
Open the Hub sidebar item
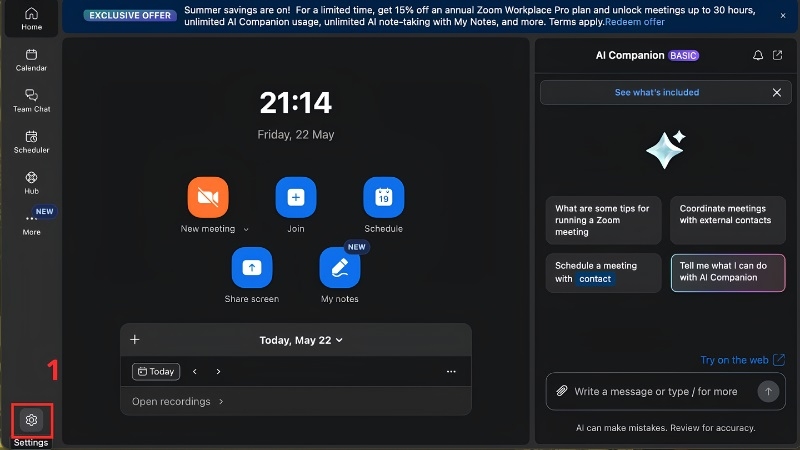(31, 183)
